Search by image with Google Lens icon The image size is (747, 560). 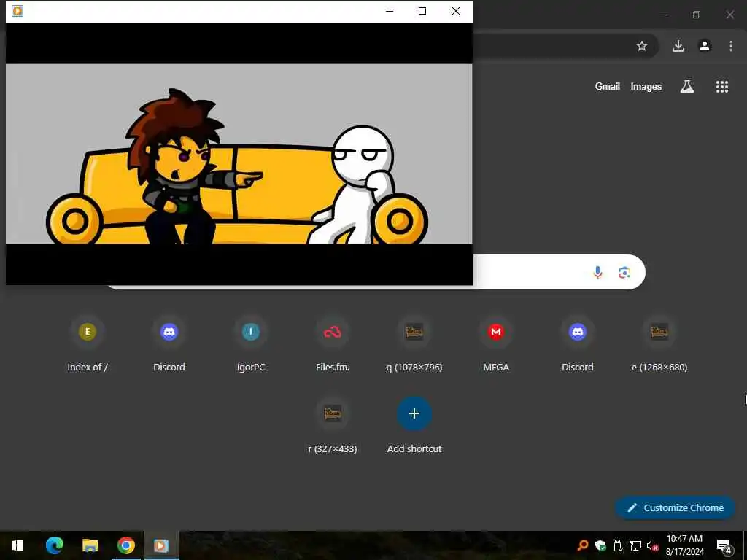624,272
